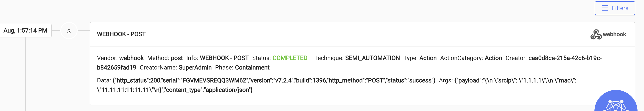Click the WEBHOOK - POST card title
This screenshot has width=644, height=111.
121,34
